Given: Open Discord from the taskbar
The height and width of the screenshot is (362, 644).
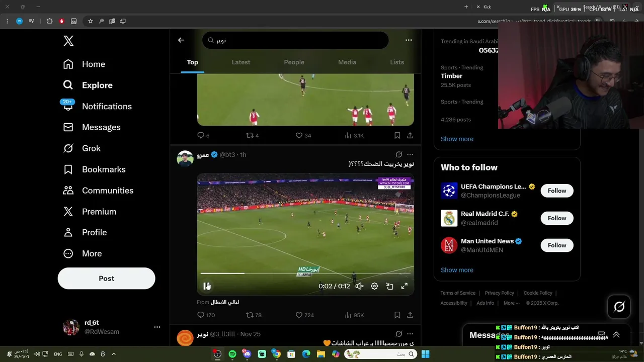Looking at the screenshot, I should coord(247,354).
